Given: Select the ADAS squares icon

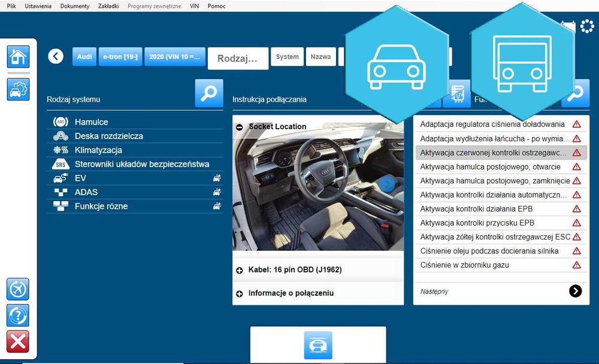Looking at the screenshot, I should (60, 192).
